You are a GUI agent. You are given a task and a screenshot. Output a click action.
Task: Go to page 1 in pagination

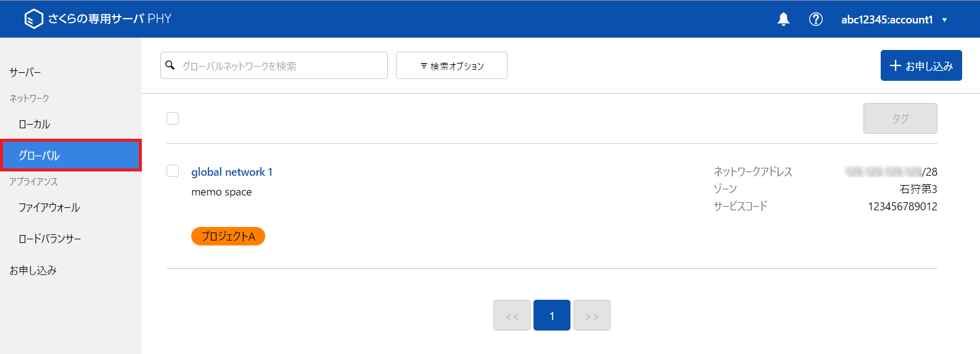pos(551,315)
